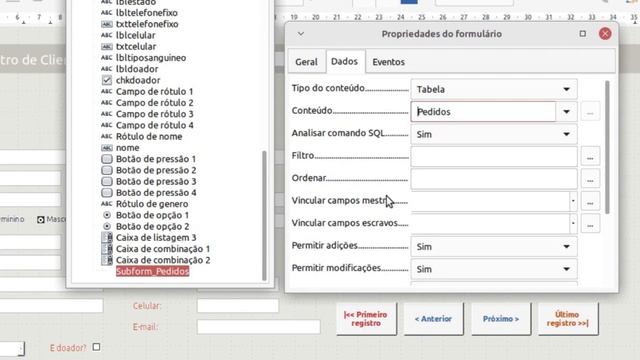This screenshot has width=640, height=360.
Task: Open Vincular campos escravos ellipsis button
Action: pyautogui.click(x=590, y=224)
